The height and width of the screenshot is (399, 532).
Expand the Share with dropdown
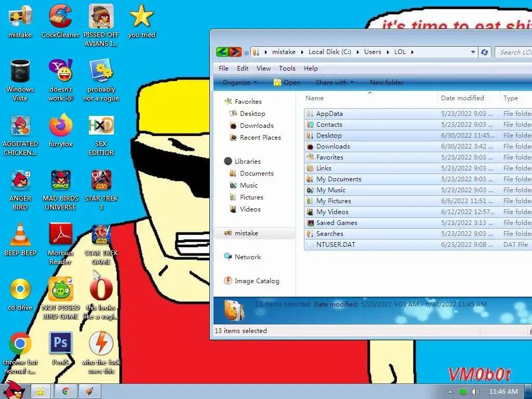point(335,83)
